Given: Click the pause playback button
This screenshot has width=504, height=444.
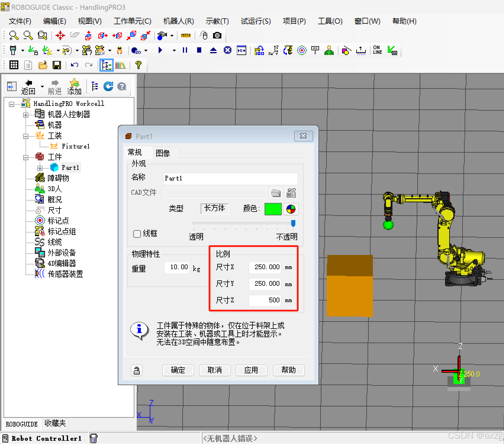Looking at the screenshot, I should (185, 50).
